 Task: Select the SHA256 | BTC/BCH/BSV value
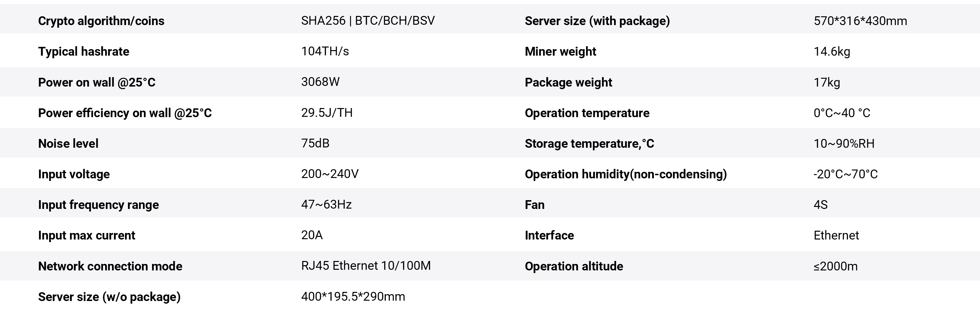tap(368, 21)
